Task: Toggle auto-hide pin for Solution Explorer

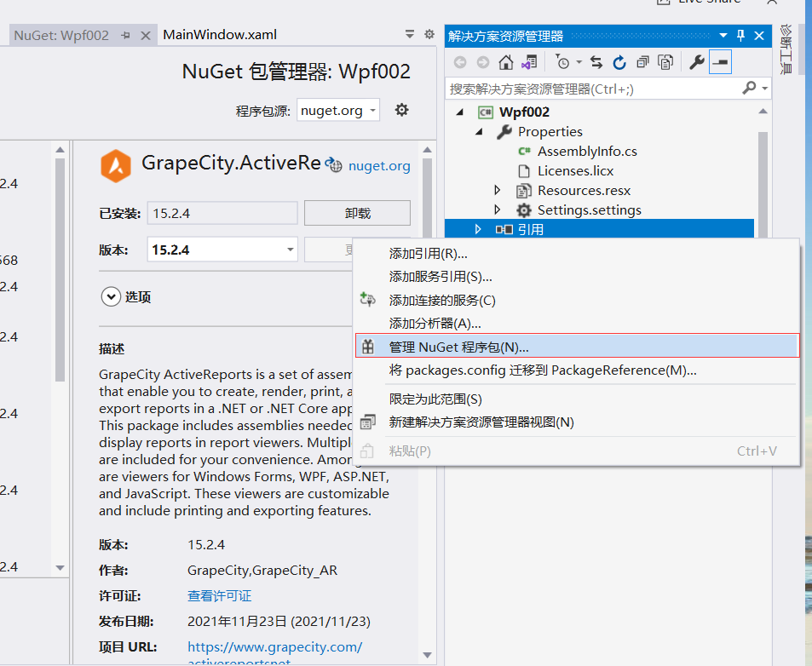Action: coord(741,36)
